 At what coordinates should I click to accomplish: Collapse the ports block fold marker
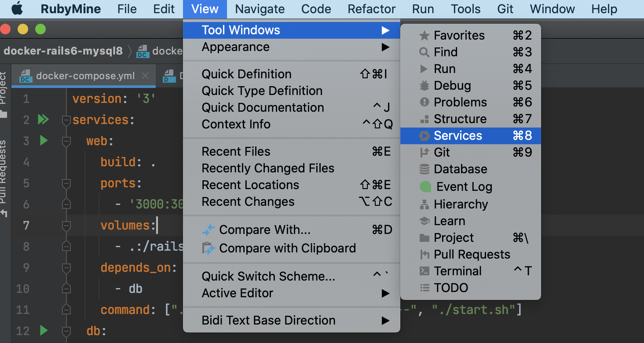[66, 183]
